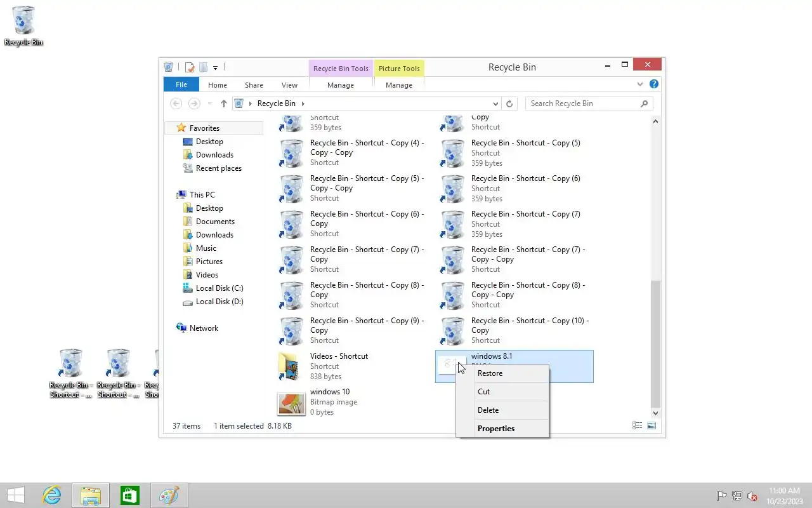
Task: Click the muted volume tray icon
Action: point(752,496)
